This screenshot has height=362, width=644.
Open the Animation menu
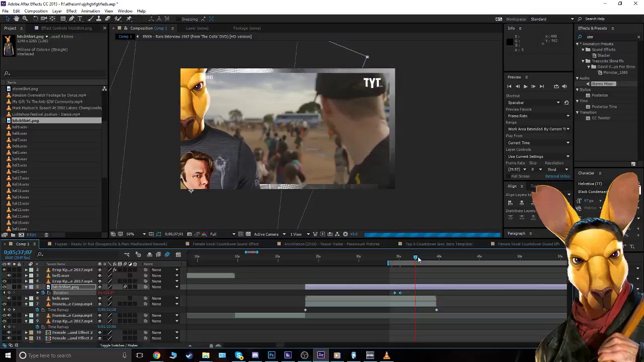coord(91,11)
